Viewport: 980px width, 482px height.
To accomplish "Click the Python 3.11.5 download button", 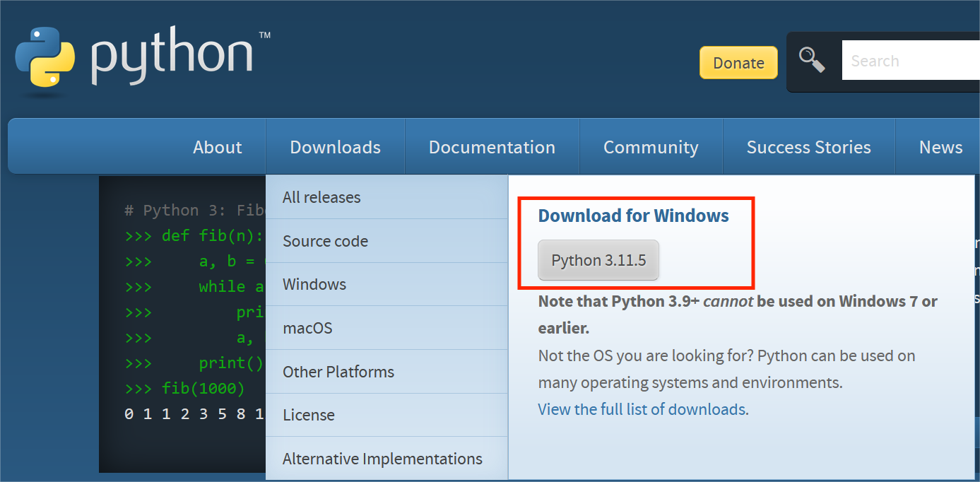I will tap(598, 260).
